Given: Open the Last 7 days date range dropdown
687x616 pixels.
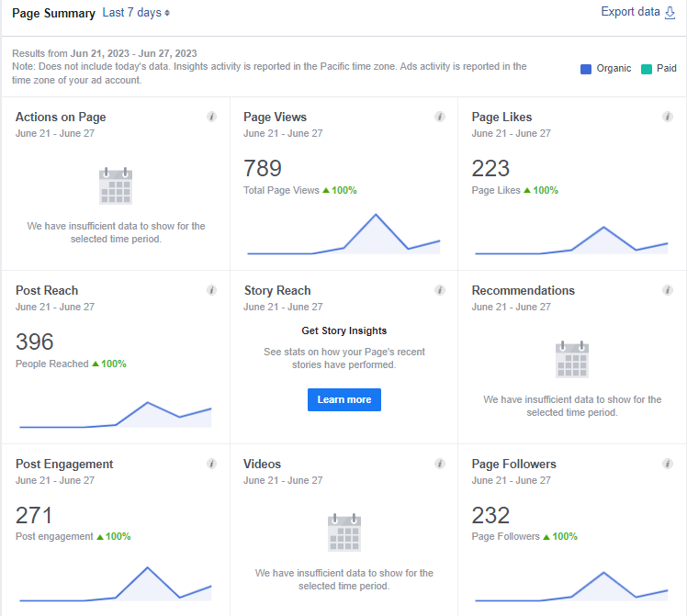Looking at the screenshot, I should pos(136,13).
